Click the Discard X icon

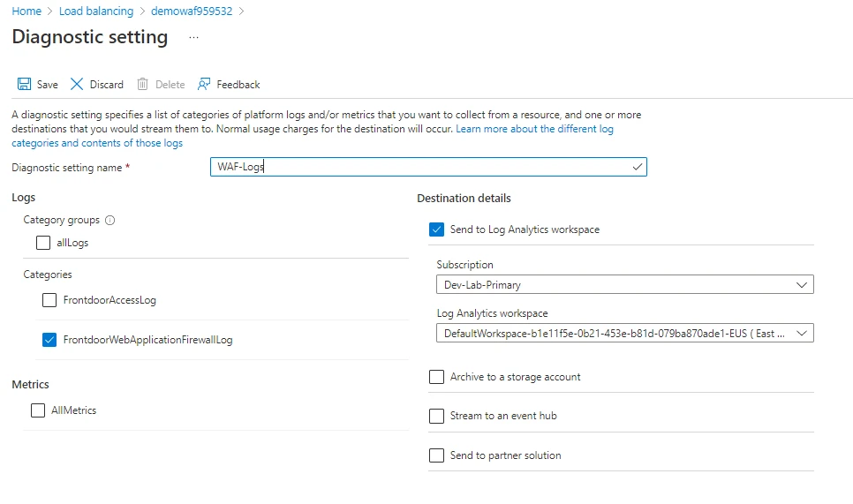click(77, 85)
